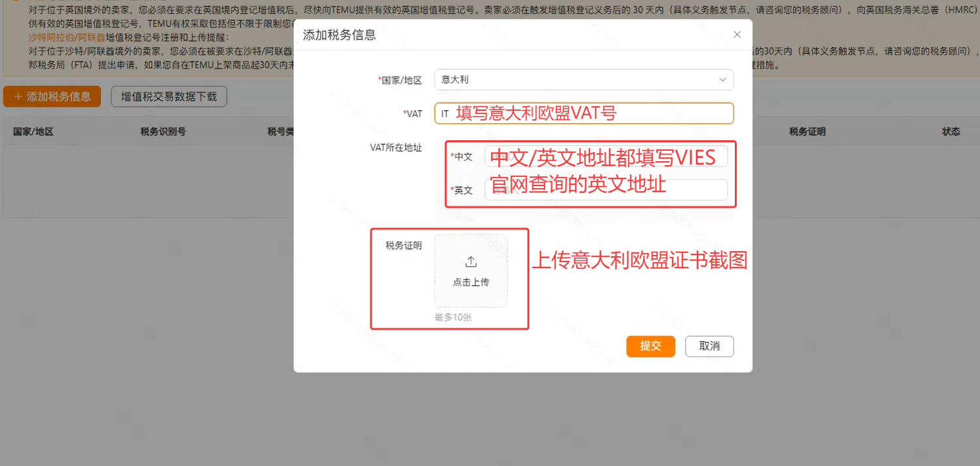Click the upload arrow icon under 税务证明
Image resolution: width=980 pixels, height=466 pixels.
pyautogui.click(x=471, y=262)
